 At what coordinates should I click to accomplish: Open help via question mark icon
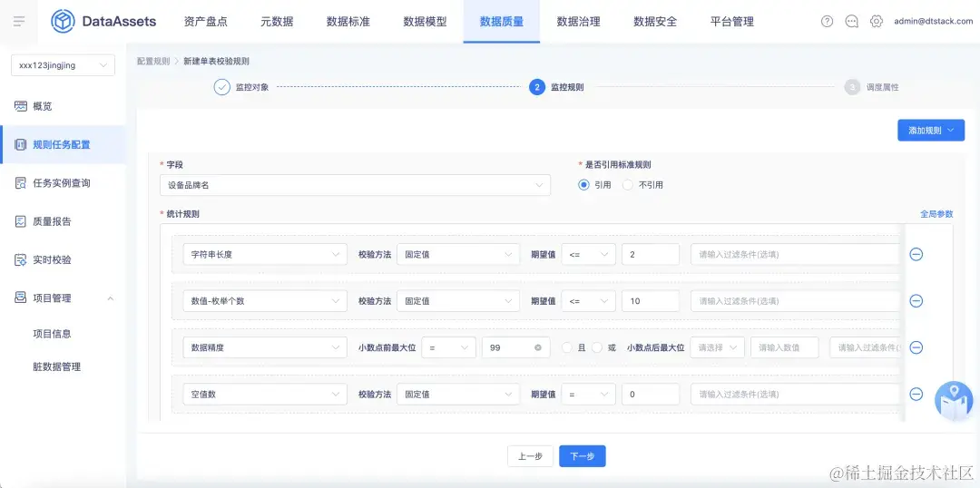(x=827, y=21)
